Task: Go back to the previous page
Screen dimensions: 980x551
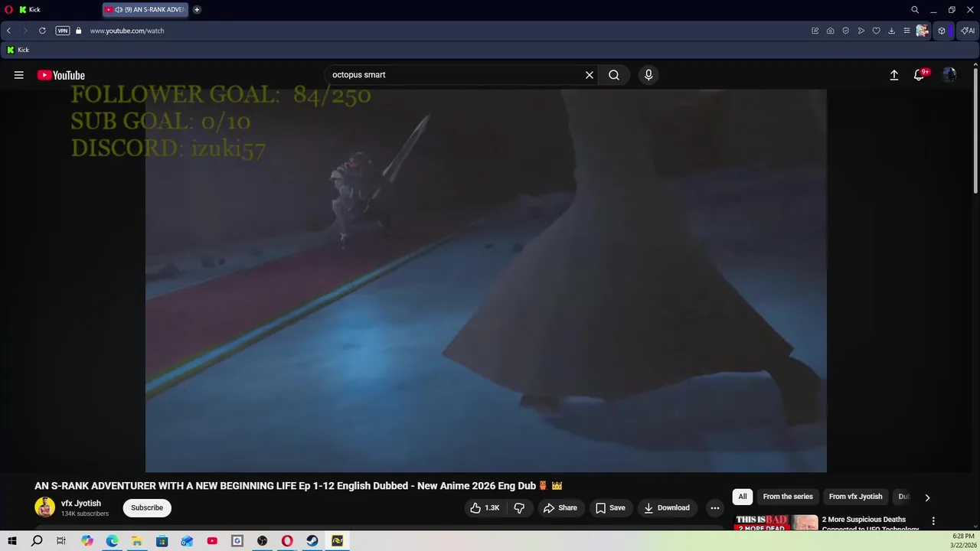Action: click(8, 31)
